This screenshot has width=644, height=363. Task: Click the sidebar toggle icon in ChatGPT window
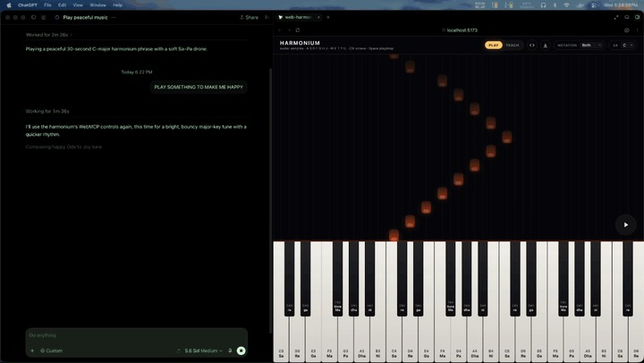[x=34, y=17]
